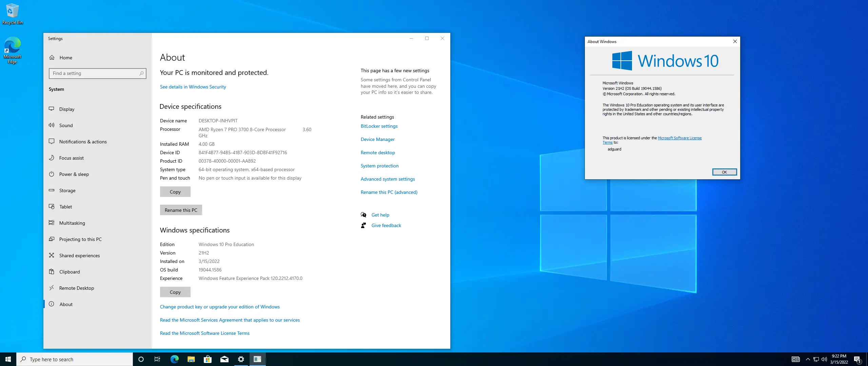
Task: Click the Find a setting search box
Action: click(95, 73)
